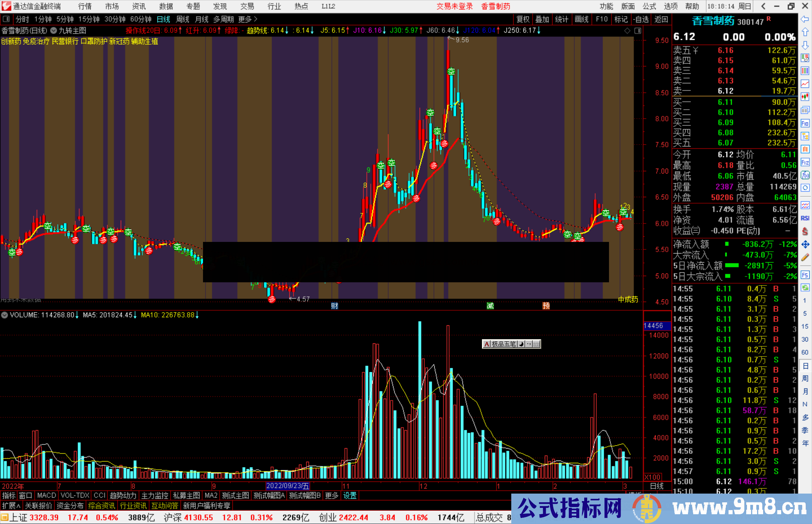Click the F12 sidebar icon
The image size is (812, 524).
[805, 162]
